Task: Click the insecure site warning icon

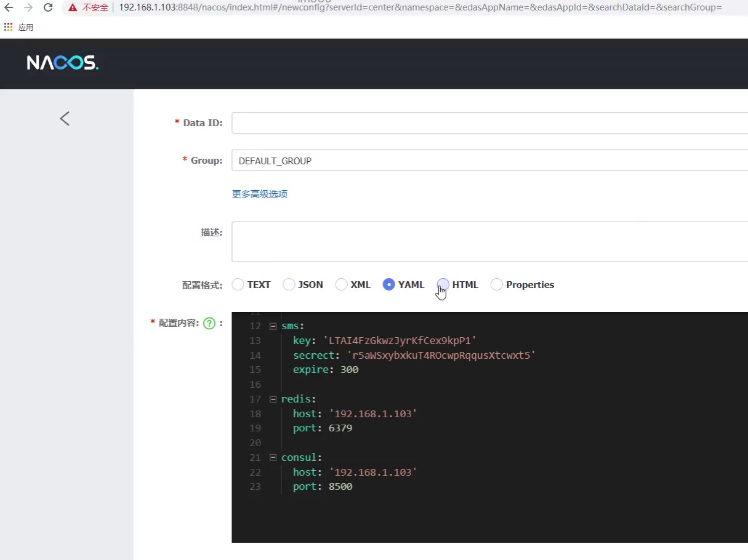Action: click(x=73, y=8)
